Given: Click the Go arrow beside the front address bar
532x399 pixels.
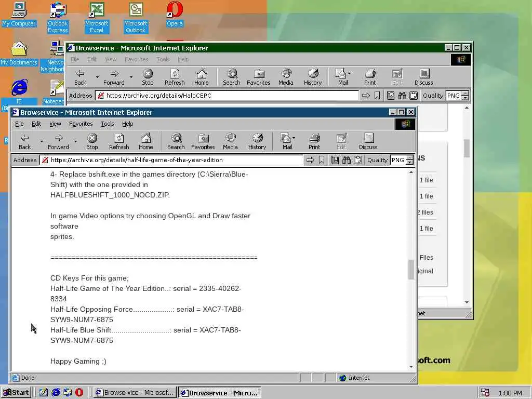Looking at the screenshot, I should [x=310, y=160].
